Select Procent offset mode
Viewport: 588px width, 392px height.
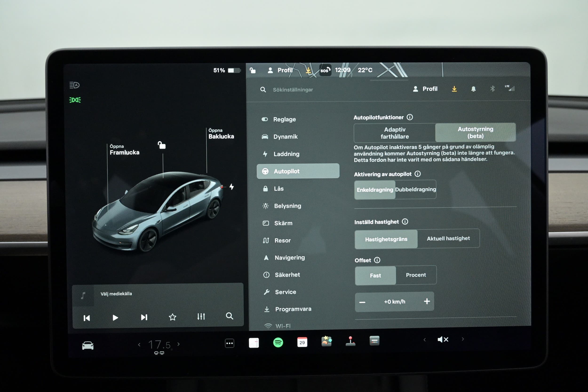click(x=416, y=275)
